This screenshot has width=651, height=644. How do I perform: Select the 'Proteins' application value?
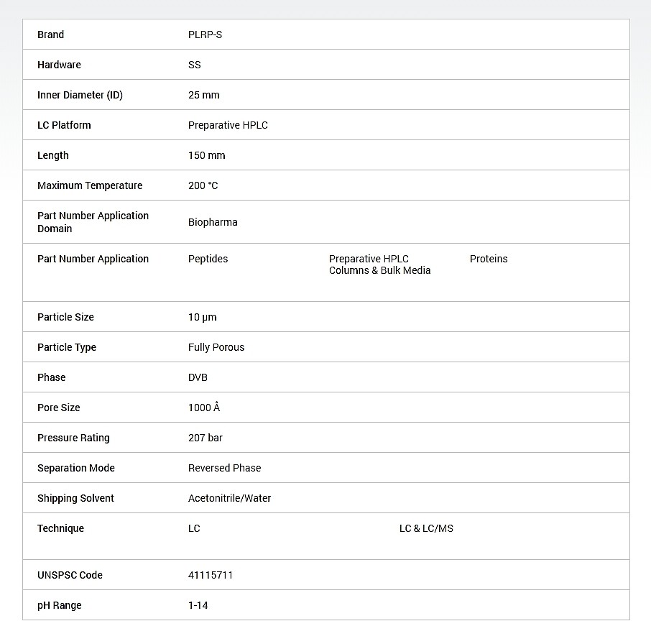click(x=489, y=259)
